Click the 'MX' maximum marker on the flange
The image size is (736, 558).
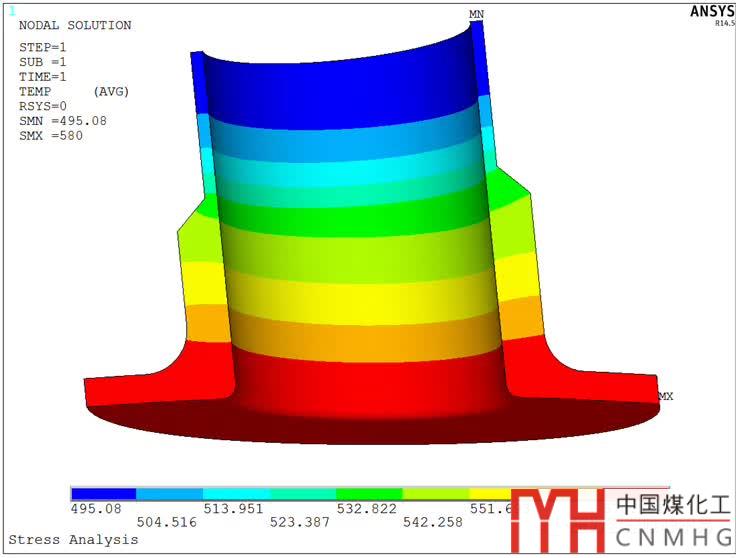(x=666, y=397)
